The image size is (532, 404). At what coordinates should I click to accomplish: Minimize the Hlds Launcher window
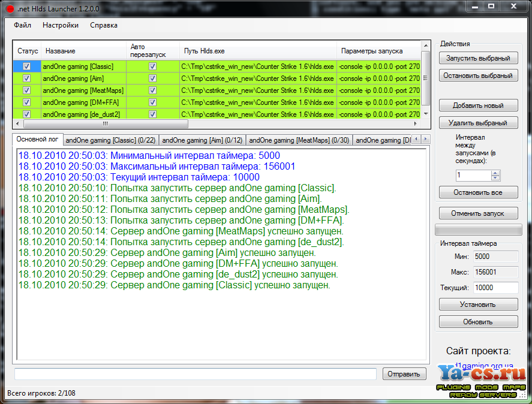pos(475,6)
